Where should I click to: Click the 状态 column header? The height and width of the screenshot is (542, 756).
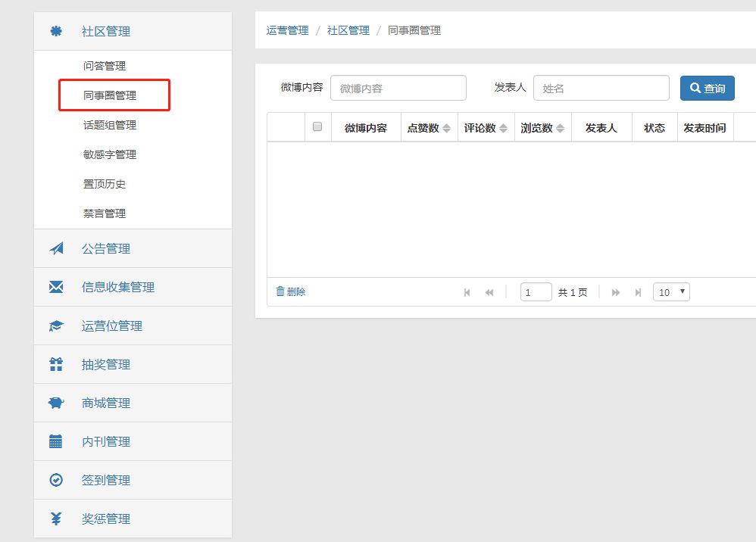654,128
